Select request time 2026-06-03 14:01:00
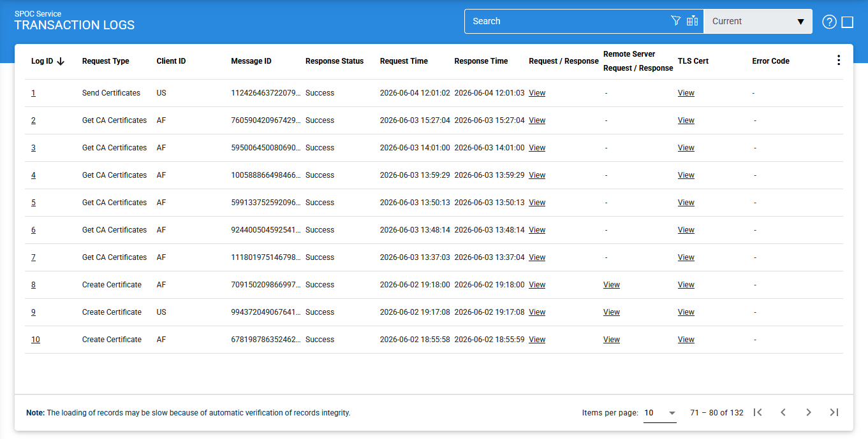The height and width of the screenshot is (439, 868). [415, 148]
